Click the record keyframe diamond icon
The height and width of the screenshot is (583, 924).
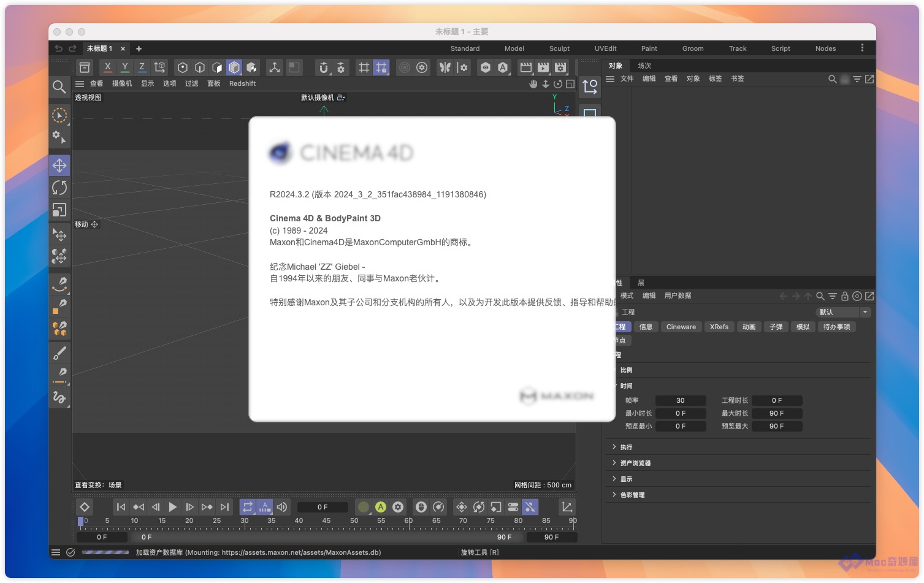[x=85, y=507]
